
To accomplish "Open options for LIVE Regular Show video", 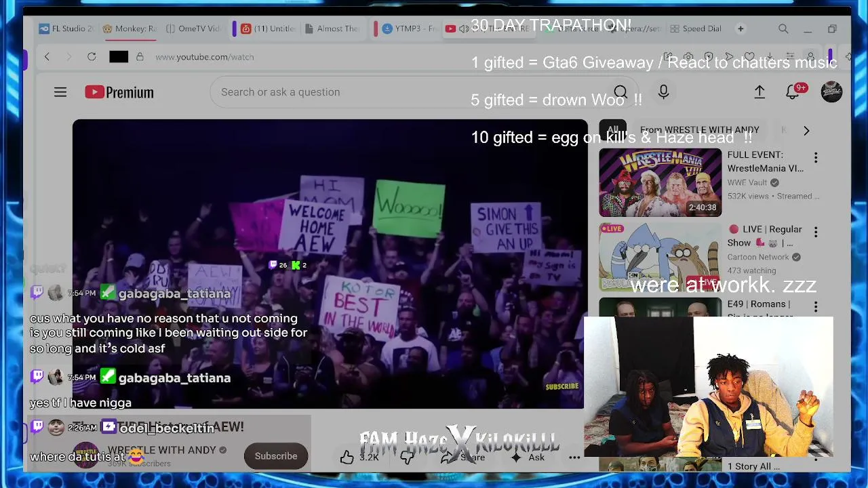I will (x=816, y=232).
